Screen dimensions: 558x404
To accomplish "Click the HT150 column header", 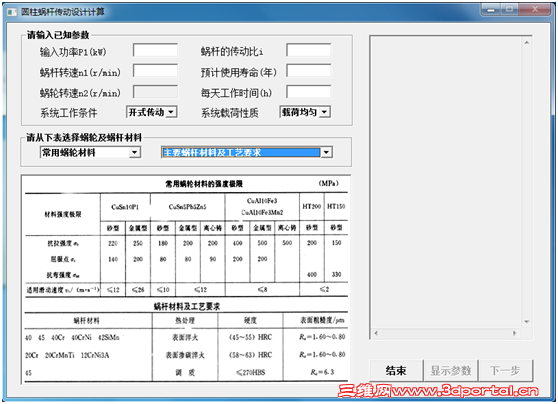I will tap(336, 206).
